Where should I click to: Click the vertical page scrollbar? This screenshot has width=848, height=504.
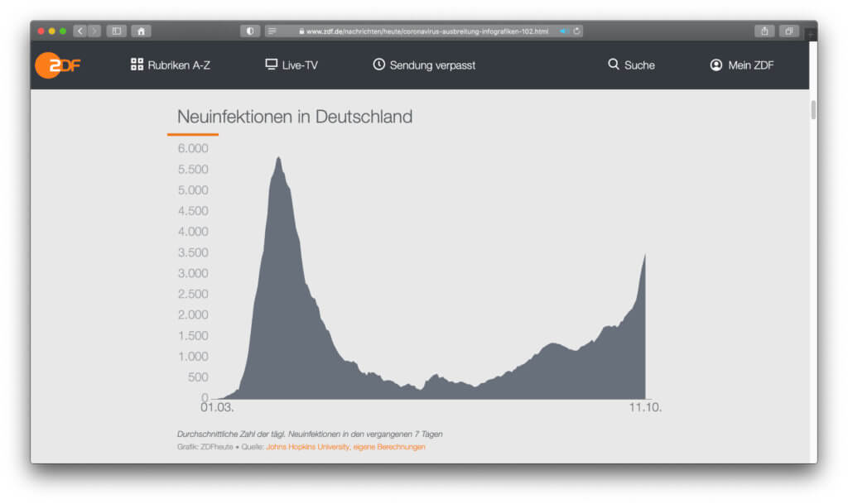coord(813,110)
